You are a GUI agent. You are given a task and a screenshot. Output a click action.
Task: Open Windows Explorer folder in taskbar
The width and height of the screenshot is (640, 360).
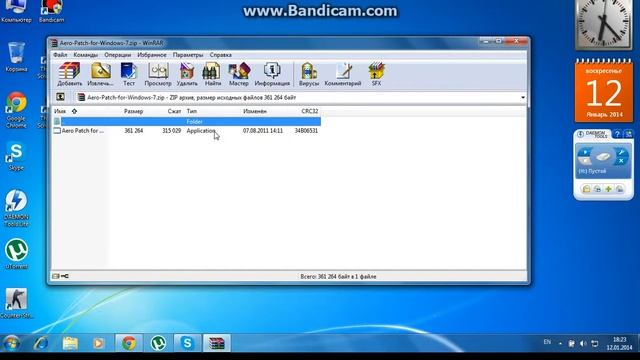click(70, 343)
